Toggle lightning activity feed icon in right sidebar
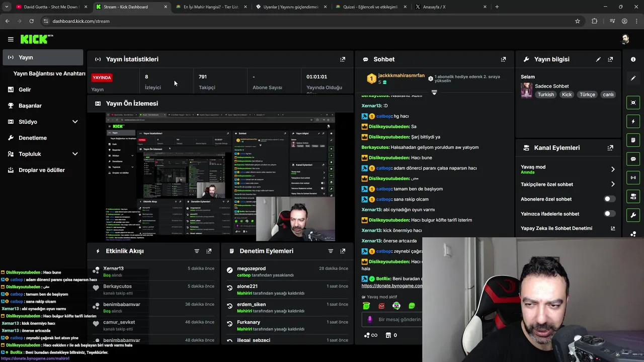 click(x=633, y=121)
